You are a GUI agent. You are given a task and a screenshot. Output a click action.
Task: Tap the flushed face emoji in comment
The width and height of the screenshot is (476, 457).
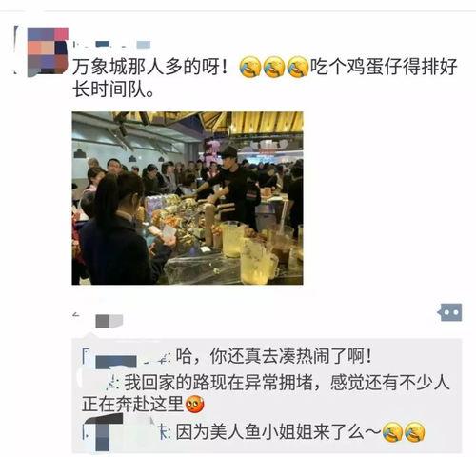[194, 404]
